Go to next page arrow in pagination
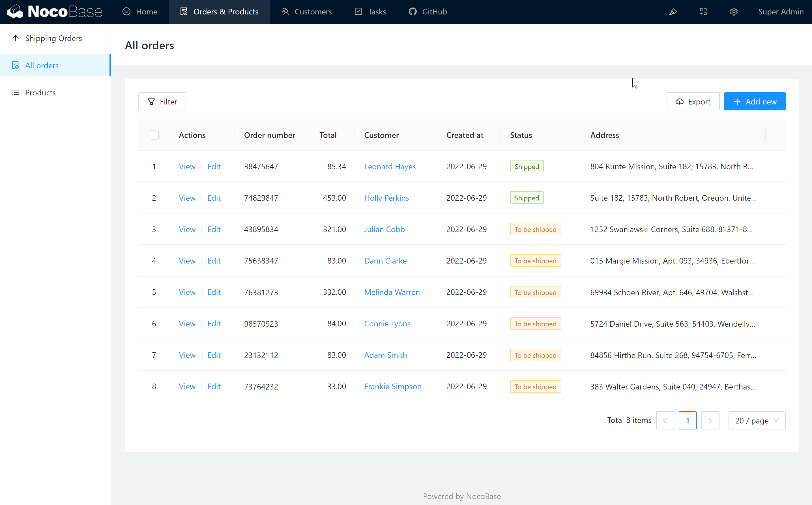Viewport: 812px width, 505px height. coord(710,420)
